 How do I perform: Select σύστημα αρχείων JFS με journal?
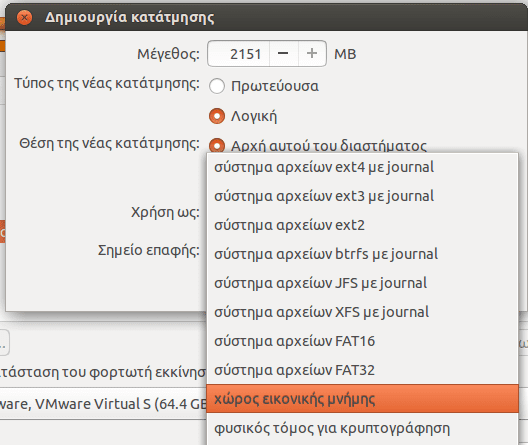(x=362, y=283)
